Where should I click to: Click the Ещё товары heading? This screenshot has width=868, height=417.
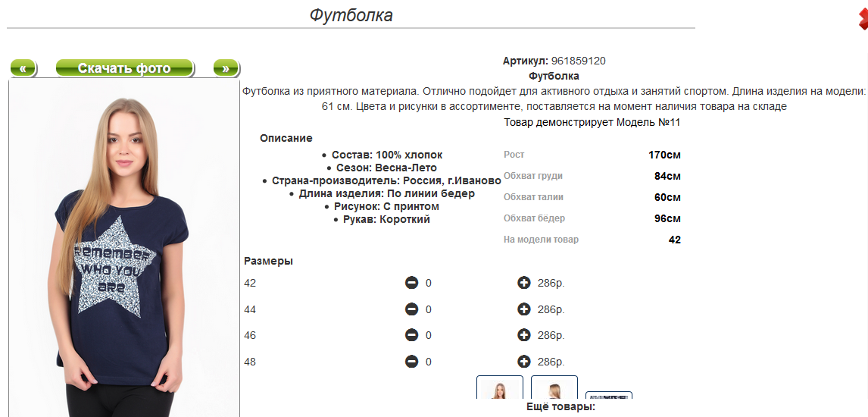(x=561, y=407)
